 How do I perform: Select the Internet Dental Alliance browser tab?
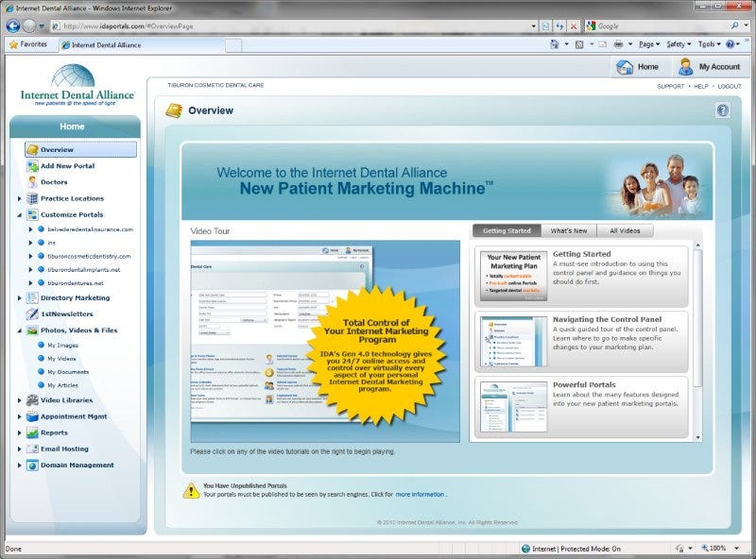[x=143, y=44]
